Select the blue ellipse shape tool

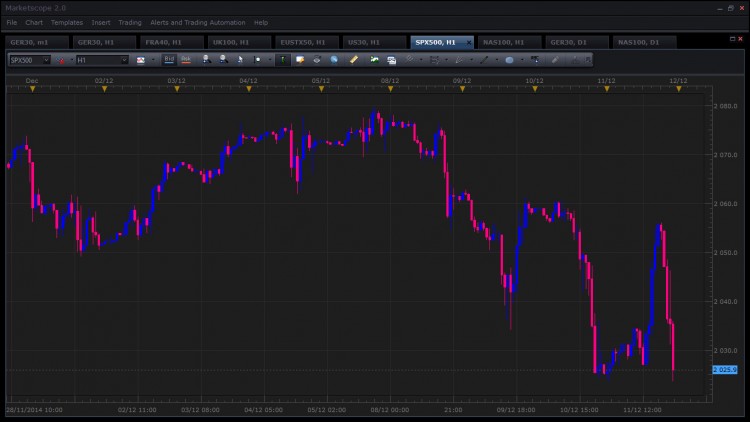coord(509,60)
